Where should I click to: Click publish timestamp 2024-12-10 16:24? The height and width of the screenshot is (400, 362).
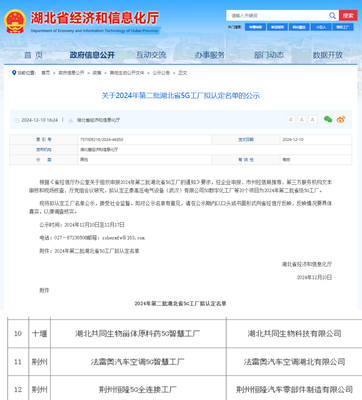point(39,120)
